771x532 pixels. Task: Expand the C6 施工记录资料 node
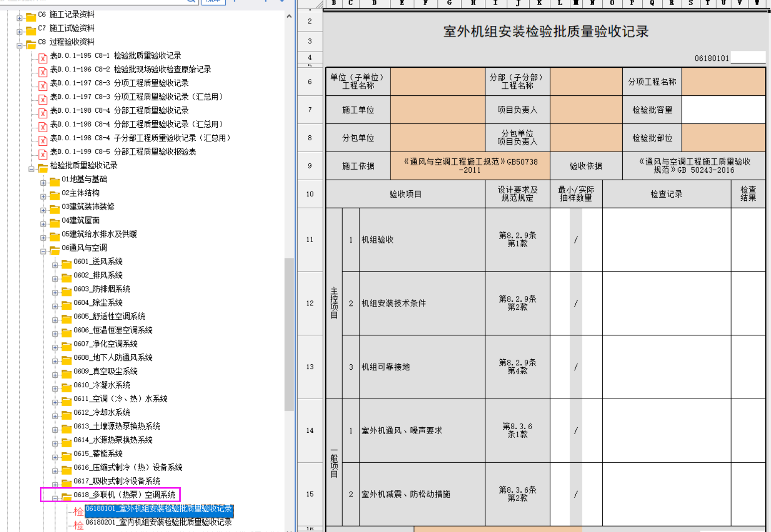tap(19, 18)
